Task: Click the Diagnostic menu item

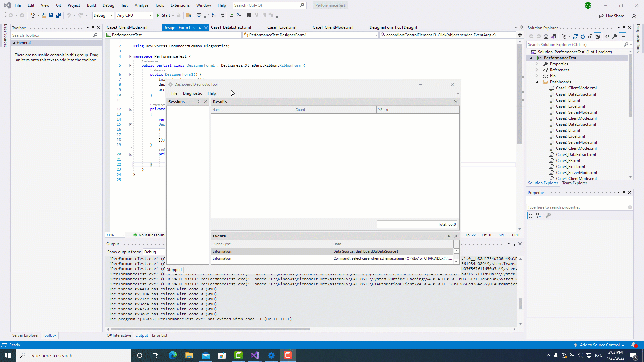Action: tap(193, 93)
